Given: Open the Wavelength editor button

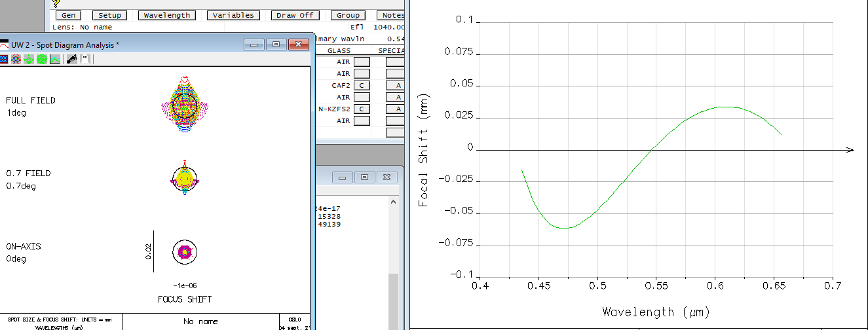Looking at the screenshot, I should pyautogui.click(x=167, y=15).
